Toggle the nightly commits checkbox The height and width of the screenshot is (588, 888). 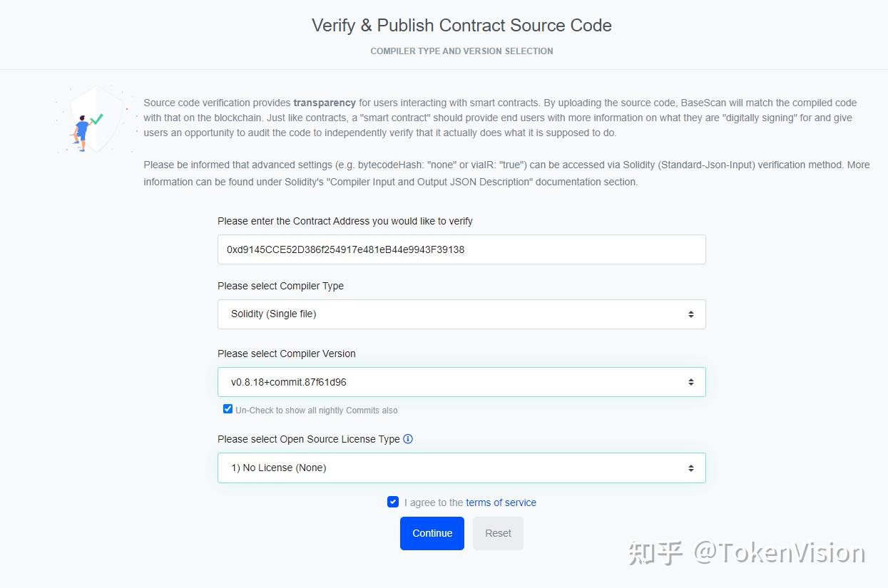click(228, 409)
